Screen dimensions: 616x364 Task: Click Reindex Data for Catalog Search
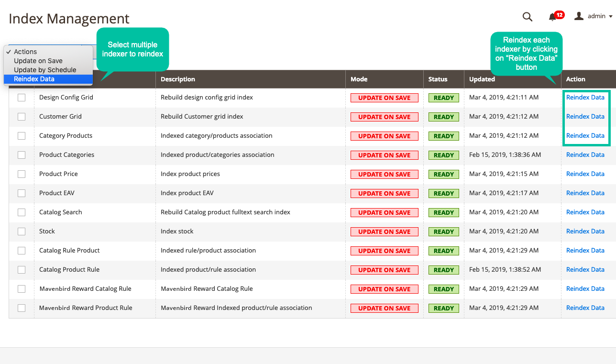click(585, 212)
